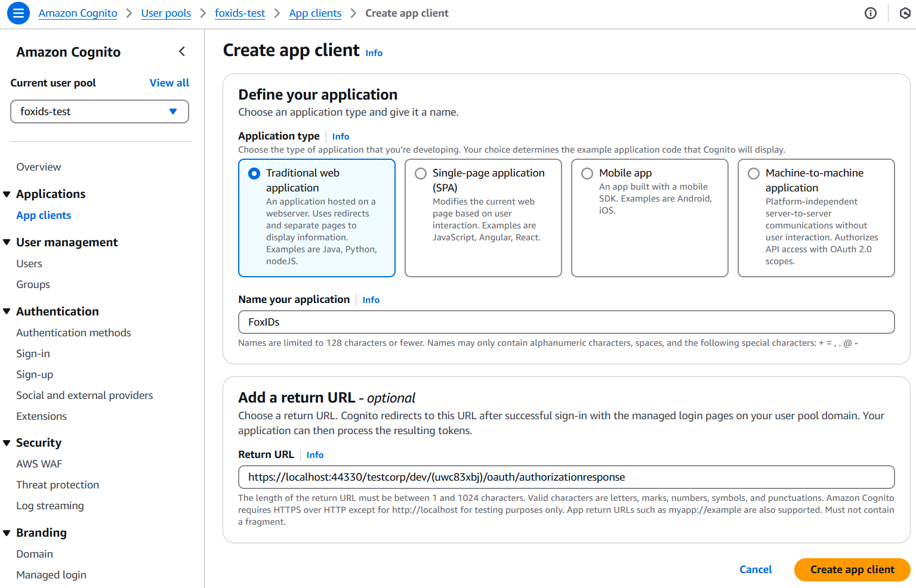This screenshot has height=588, width=916.
Task: Go to App clients in the sidebar
Action: point(44,215)
